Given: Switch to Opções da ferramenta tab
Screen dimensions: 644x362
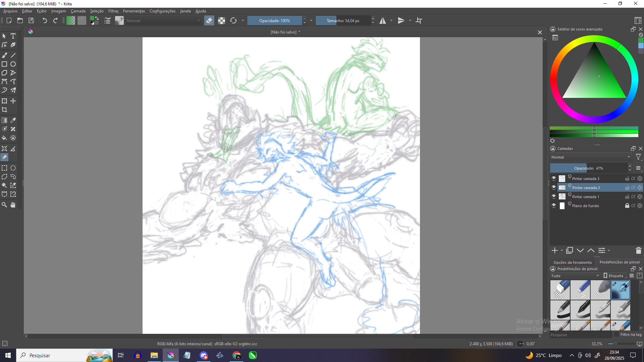Looking at the screenshot, I should pyautogui.click(x=572, y=262).
